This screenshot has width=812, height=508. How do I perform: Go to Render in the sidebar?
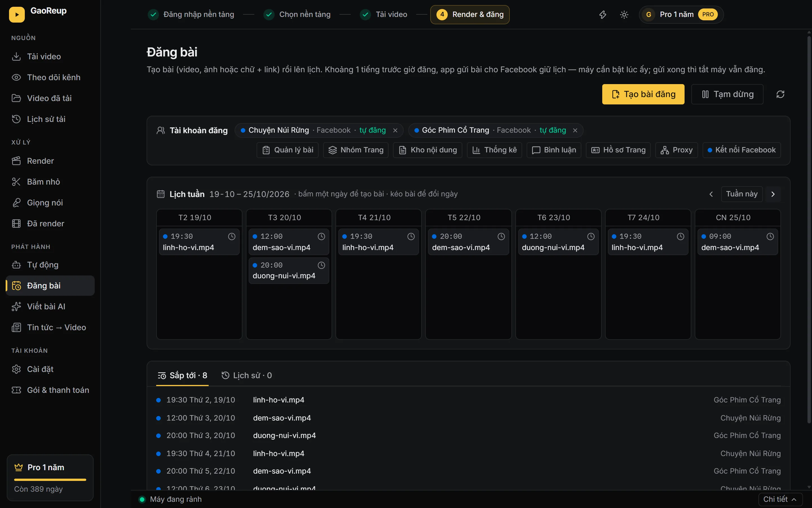[x=50, y=161]
